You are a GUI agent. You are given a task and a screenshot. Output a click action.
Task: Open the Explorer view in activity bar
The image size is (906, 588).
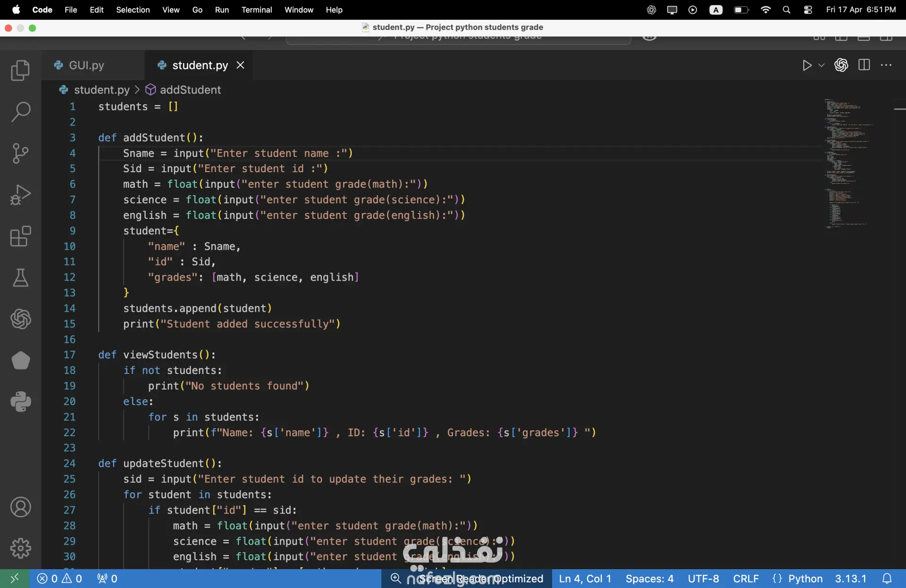[20, 71]
